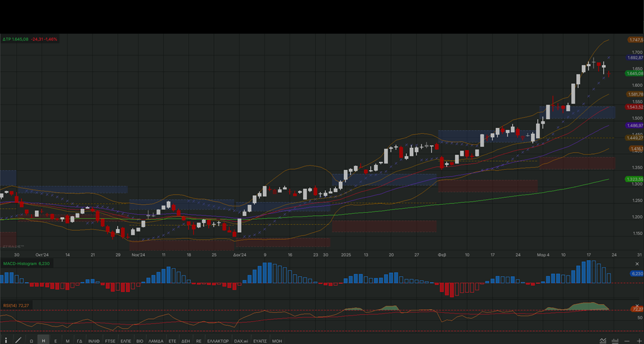644x344 pixels.
Task: Open the volume bars icon
Action: click(x=616, y=340)
